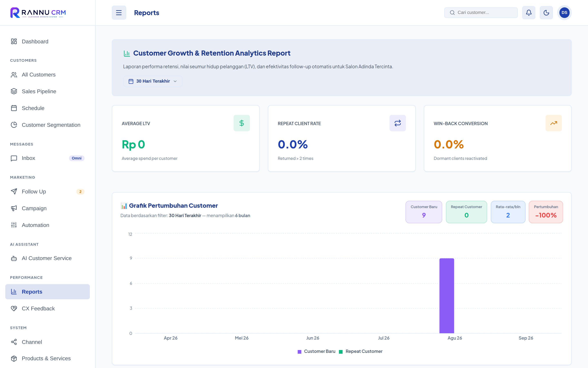
Task: Click the 'Rp 0' average LTV value
Action: click(133, 145)
